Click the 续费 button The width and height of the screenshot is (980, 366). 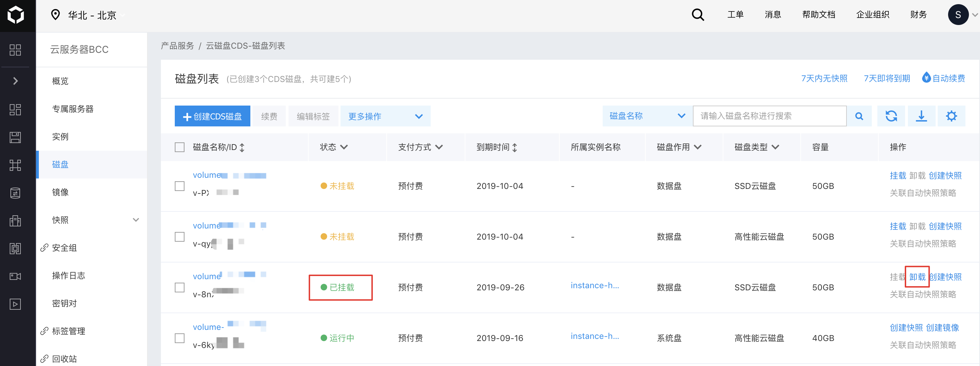[x=269, y=116]
